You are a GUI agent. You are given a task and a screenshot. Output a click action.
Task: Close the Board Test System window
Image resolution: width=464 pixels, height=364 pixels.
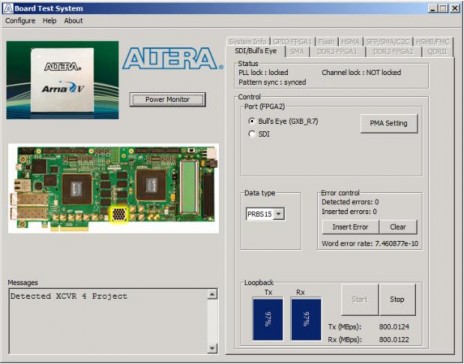pyautogui.click(x=455, y=8)
